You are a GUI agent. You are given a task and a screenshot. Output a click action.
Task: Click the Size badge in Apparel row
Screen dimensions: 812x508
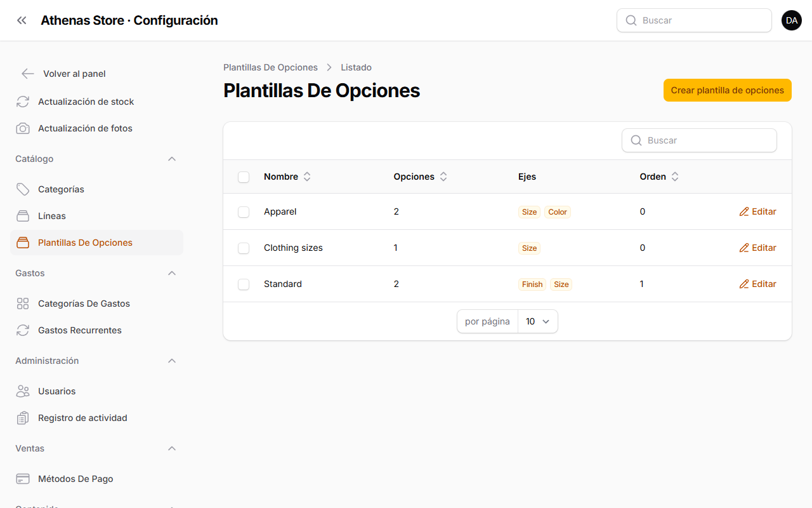(x=529, y=212)
